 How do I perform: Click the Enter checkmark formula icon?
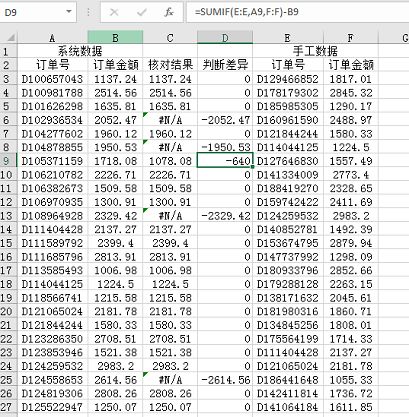click(142, 12)
